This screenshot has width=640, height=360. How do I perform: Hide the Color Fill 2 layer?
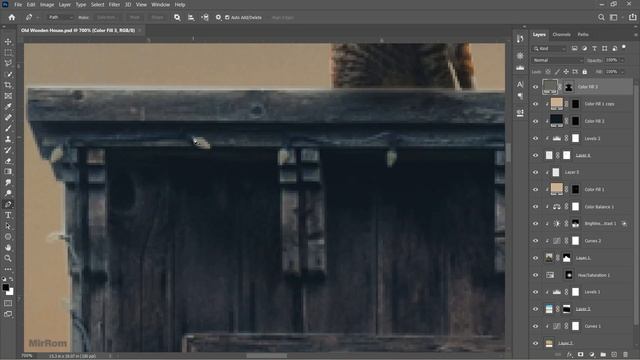[x=535, y=121]
